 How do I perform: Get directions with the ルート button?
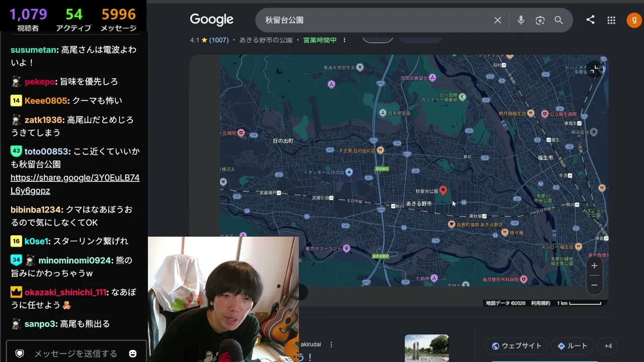(x=573, y=346)
